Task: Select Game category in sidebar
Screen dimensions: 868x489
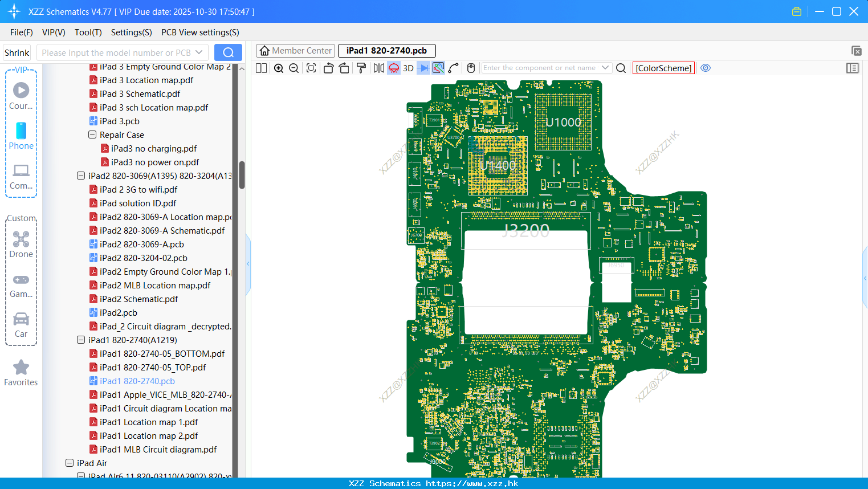Action: coord(21,286)
